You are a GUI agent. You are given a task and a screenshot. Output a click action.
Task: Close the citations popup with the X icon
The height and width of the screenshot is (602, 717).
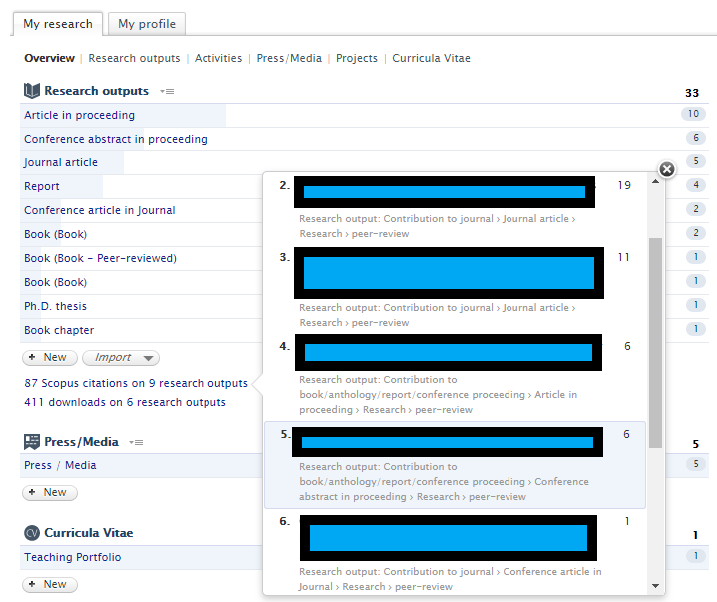667,169
